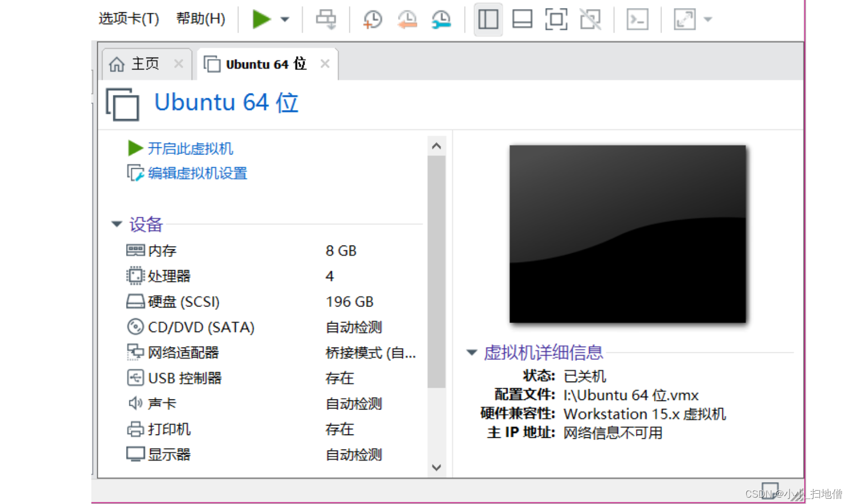850x504 pixels.
Task: Collapse the 设备 section
Action: click(116, 224)
